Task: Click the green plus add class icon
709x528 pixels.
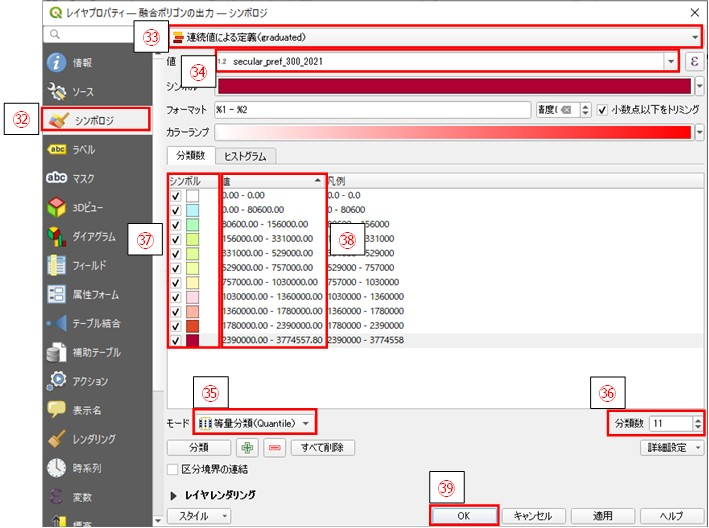Action: pos(247,448)
